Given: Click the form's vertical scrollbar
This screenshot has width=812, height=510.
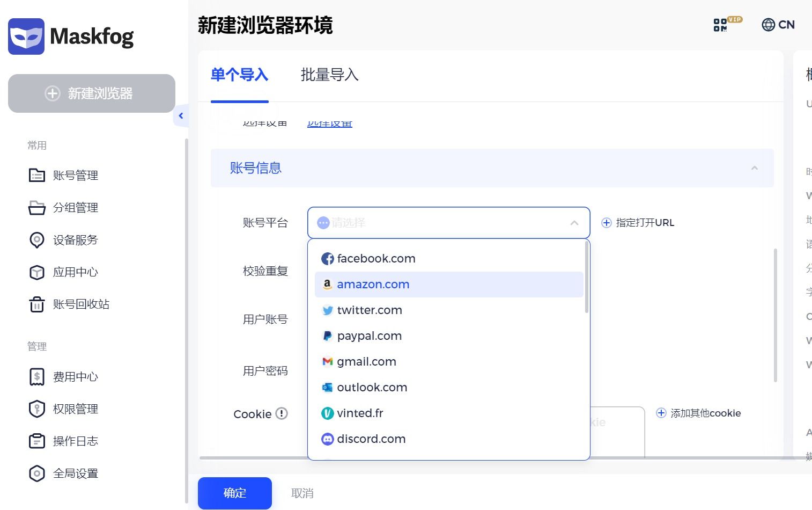Looking at the screenshot, I should coord(776,315).
